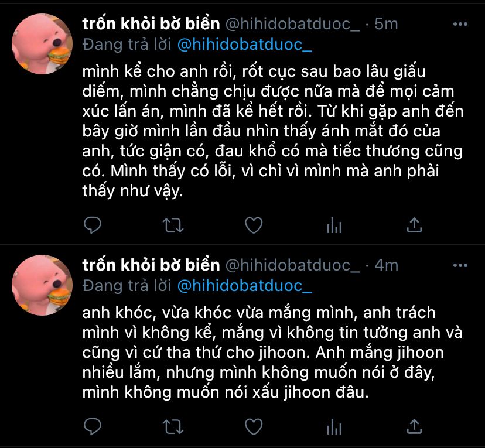The image size is (485, 448).
Task: Share the first tweet via upload icon
Action: click(x=414, y=225)
